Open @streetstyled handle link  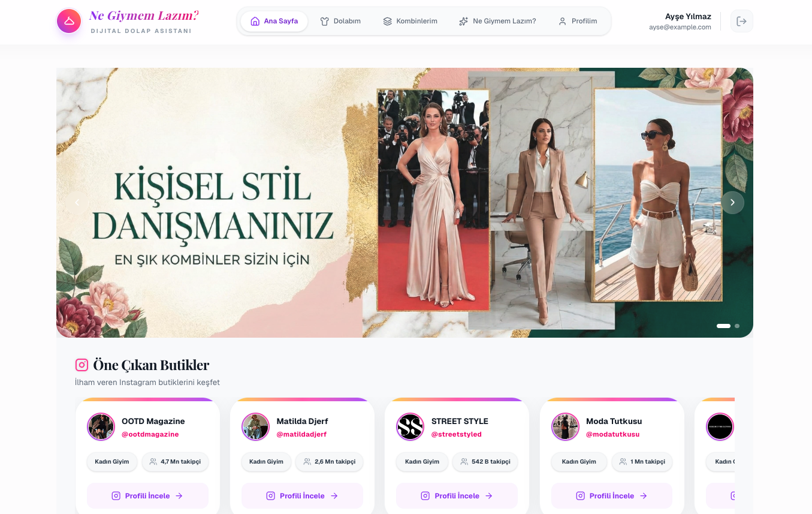pyautogui.click(x=456, y=434)
